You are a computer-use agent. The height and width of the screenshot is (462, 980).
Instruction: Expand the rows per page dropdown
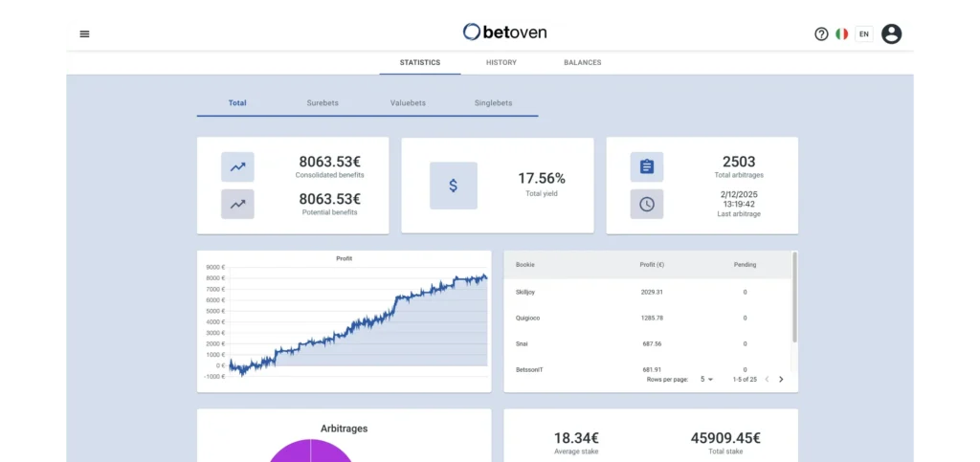(707, 379)
